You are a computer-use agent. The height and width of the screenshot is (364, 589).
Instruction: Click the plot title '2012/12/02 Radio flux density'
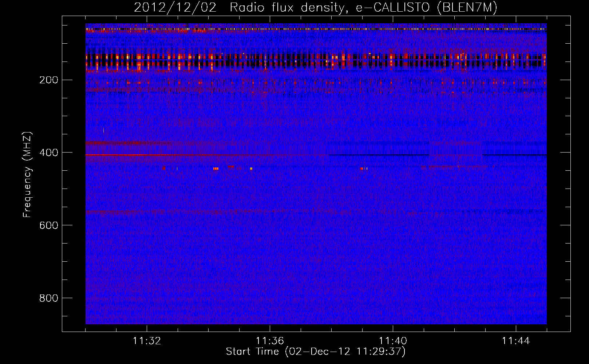click(x=316, y=8)
